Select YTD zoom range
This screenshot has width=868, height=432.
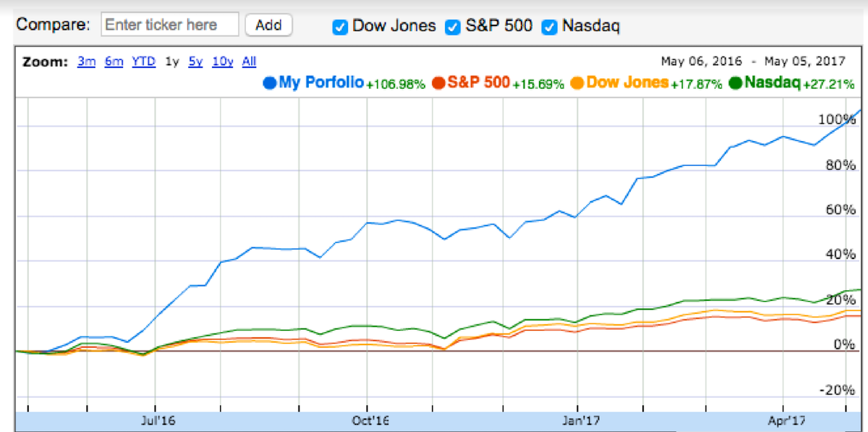tap(143, 62)
